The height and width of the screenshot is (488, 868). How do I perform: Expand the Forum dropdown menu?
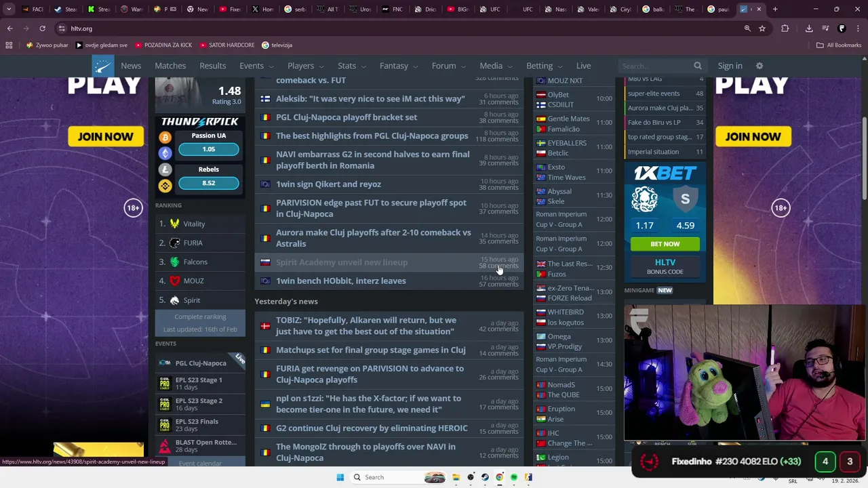point(449,66)
